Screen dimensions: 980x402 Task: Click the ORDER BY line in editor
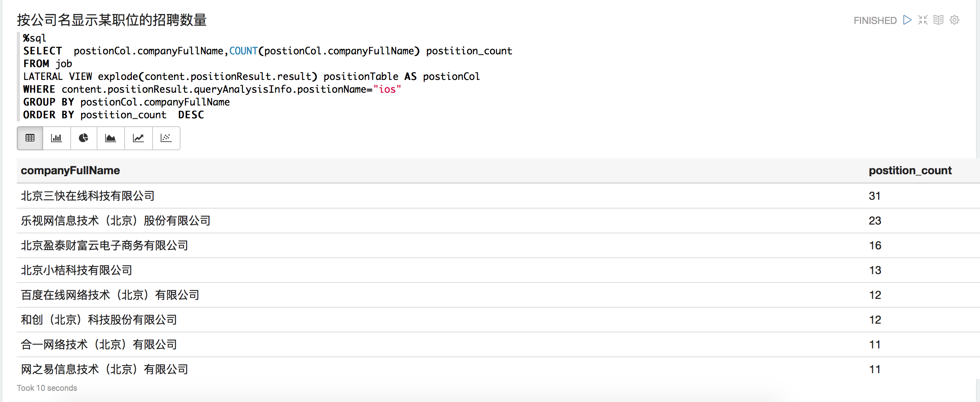pyautogui.click(x=113, y=115)
